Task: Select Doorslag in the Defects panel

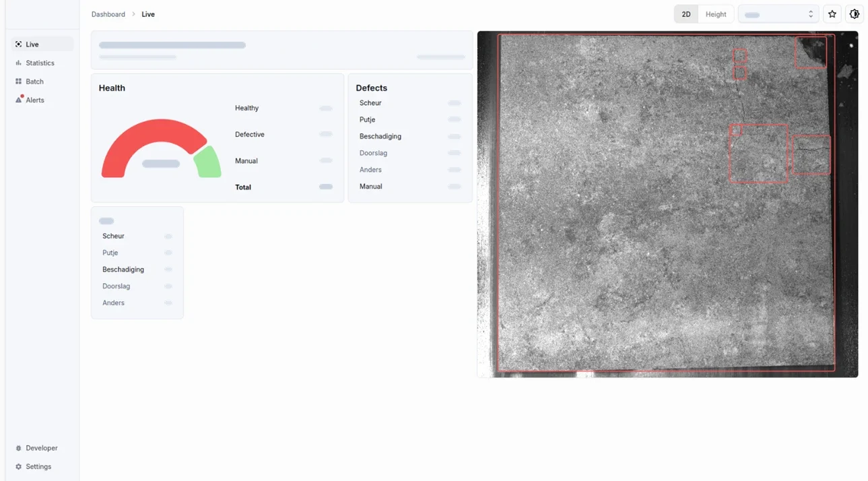Action: (x=410, y=153)
